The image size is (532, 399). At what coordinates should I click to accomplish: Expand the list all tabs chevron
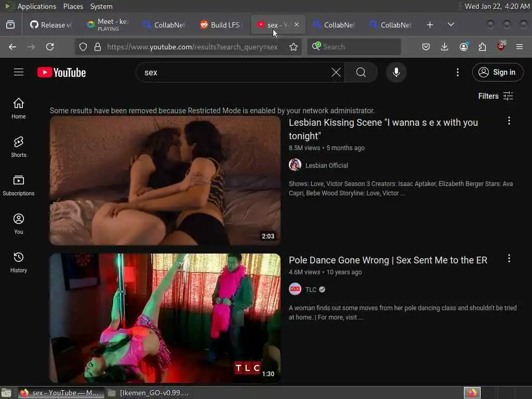click(451, 25)
